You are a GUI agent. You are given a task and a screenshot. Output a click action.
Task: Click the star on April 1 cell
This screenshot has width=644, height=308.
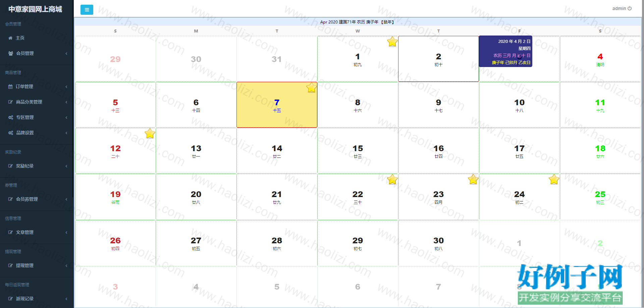click(x=392, y=42)
